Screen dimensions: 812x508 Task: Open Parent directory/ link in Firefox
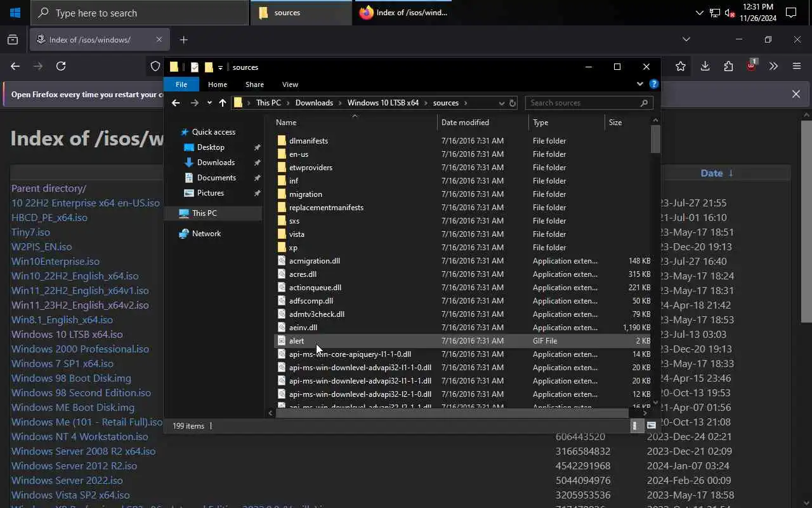[x=48, y=188]
